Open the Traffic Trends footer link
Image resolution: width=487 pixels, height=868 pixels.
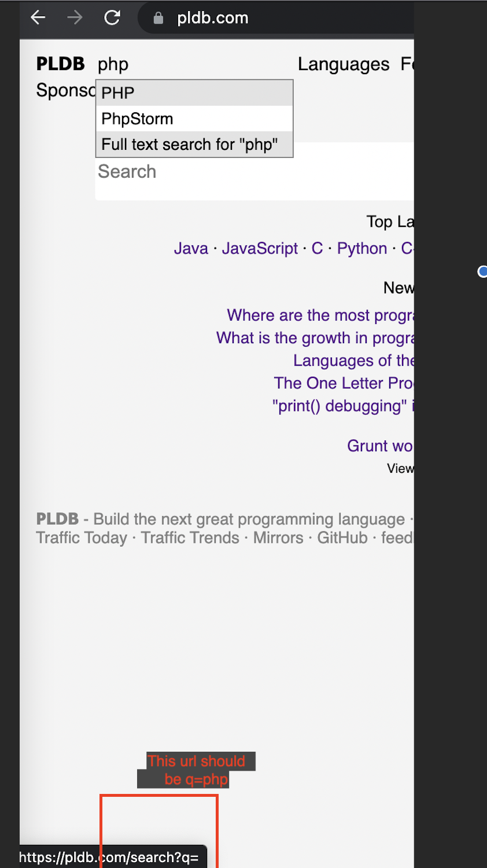[x=190, y=538]
